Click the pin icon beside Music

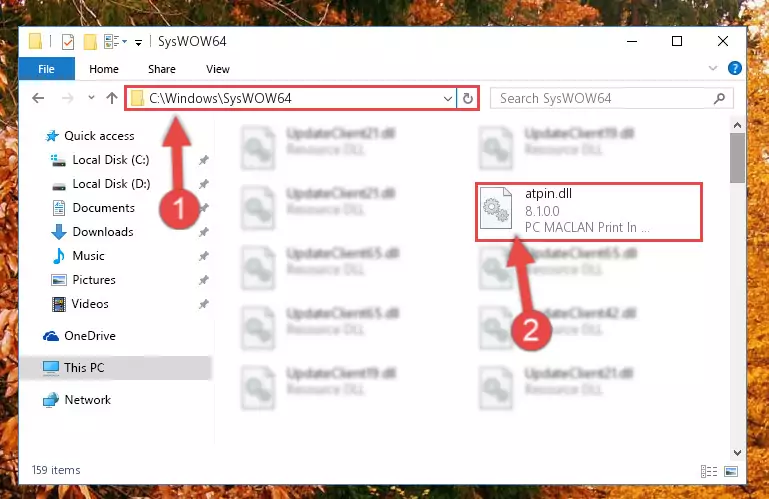(x=204, y=256)
